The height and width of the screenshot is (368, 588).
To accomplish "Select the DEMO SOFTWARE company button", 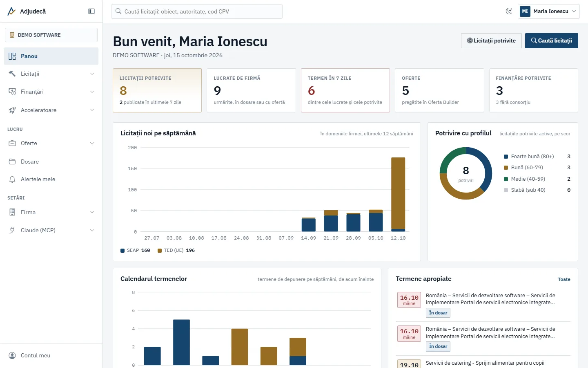I will click(x=51, y=35).
